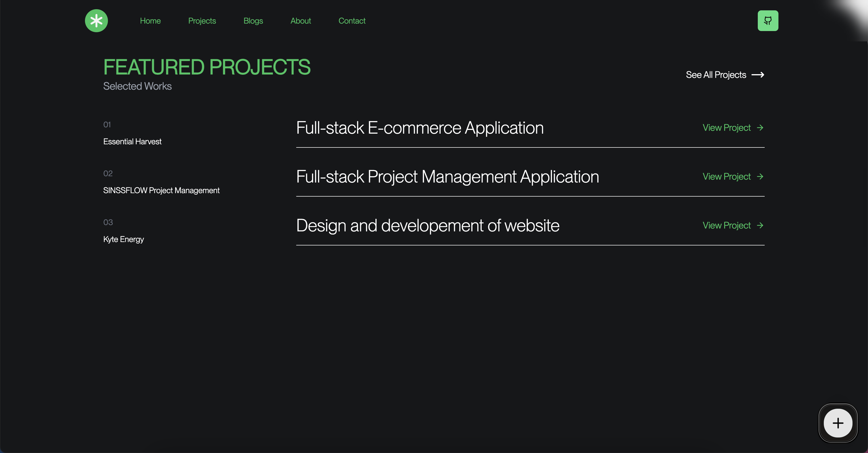
Task: Go to the Home nav item
Action: point(150,21)
